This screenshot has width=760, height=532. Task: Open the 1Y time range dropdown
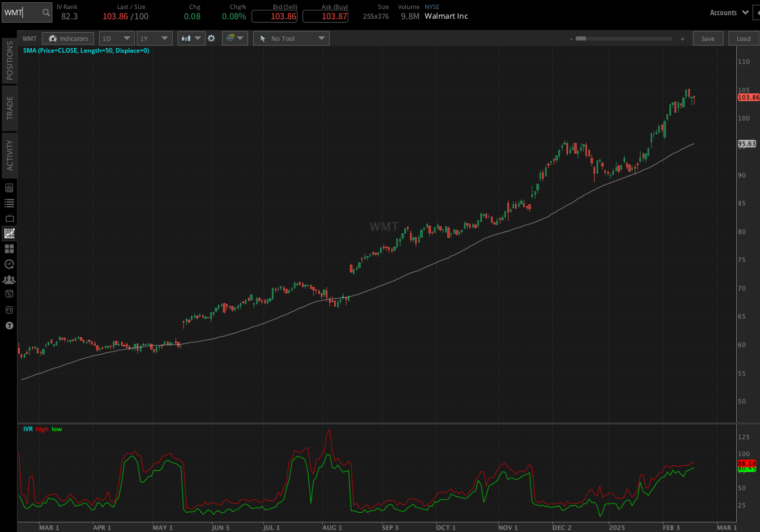[x=155, y=38]
